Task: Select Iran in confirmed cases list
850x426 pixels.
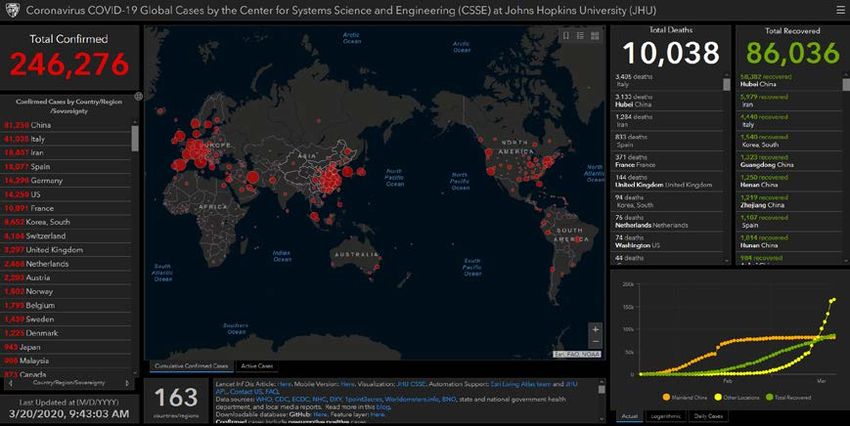Action: pos(66,153)
